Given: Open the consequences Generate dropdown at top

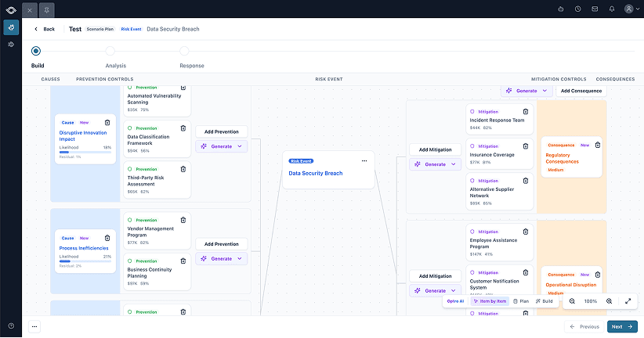Looking at the screenshot, I should pyautogui.click(x=526, y=91).
